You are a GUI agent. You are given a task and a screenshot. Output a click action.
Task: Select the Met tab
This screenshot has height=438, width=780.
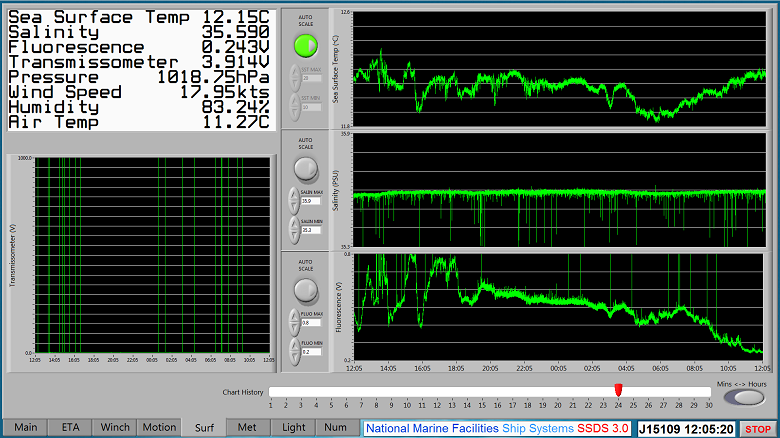[x=247, y=427]
